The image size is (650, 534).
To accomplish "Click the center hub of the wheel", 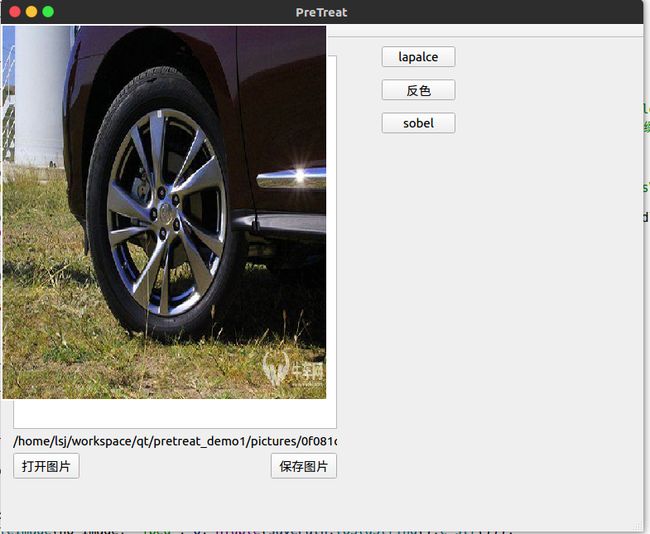I will pos(162,212).
